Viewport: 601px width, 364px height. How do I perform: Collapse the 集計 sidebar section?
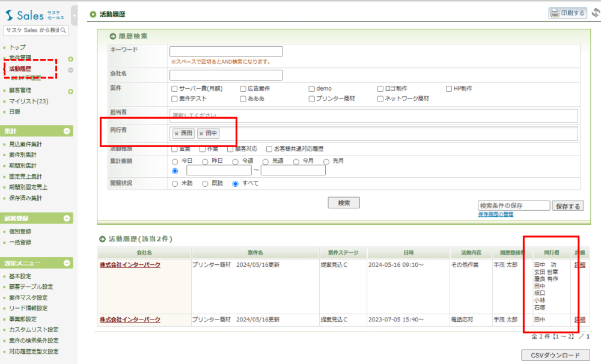[x=67, y=131]
